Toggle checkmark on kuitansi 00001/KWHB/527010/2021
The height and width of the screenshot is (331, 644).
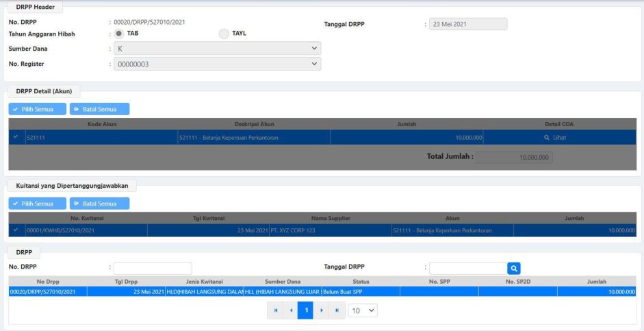16,230
